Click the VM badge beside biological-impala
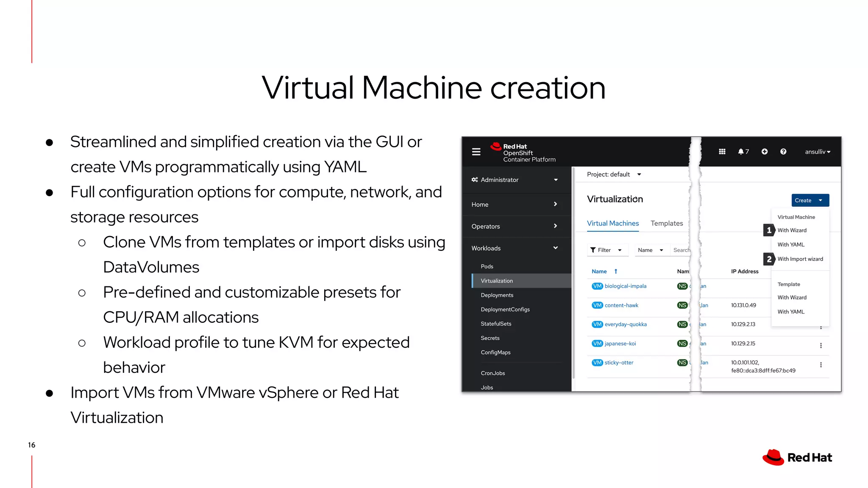868x488 pixels. tap(597, 286)
